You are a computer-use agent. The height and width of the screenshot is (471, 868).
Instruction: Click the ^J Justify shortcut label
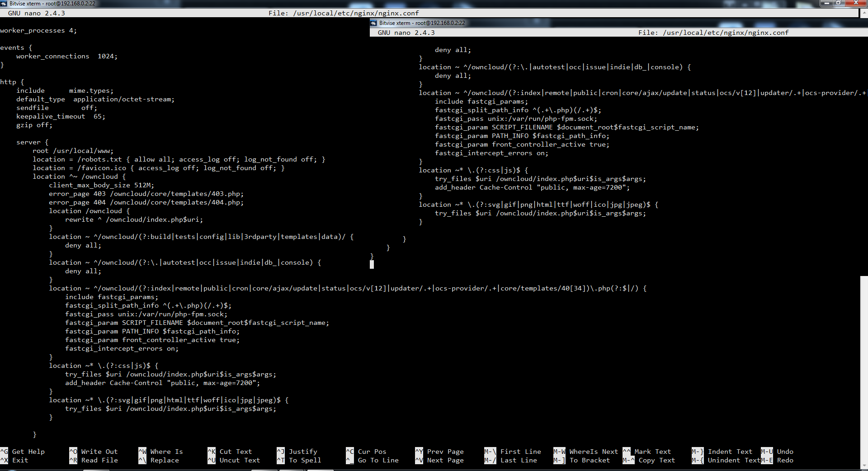297,452
